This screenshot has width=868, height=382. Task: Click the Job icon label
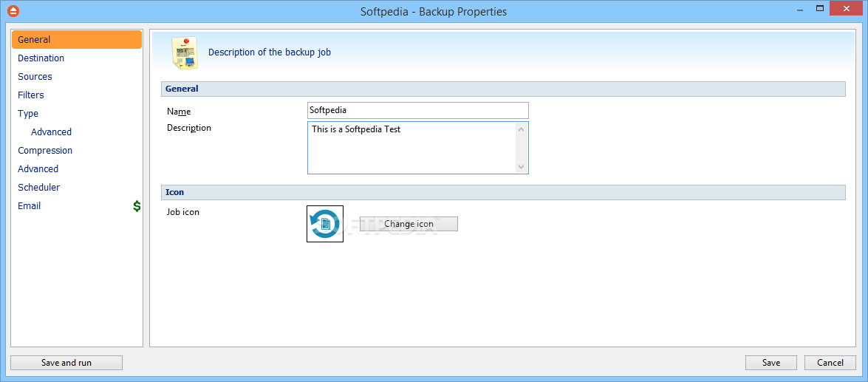(x=183, y=211)
